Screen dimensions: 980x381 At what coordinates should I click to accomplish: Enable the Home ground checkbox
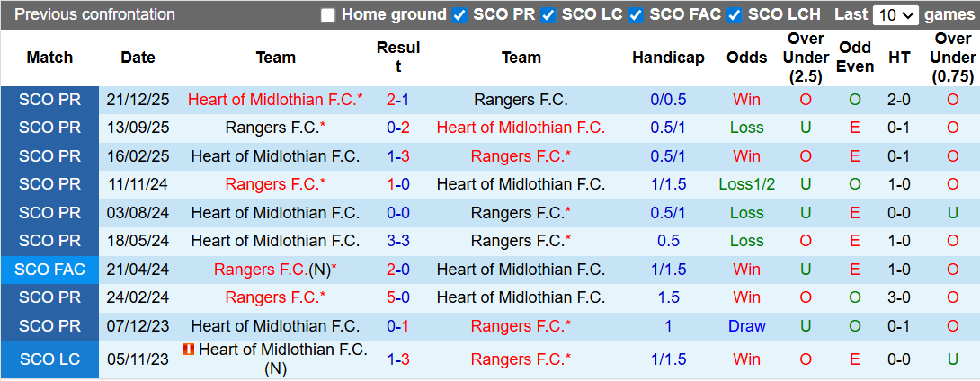coord(328,15)
